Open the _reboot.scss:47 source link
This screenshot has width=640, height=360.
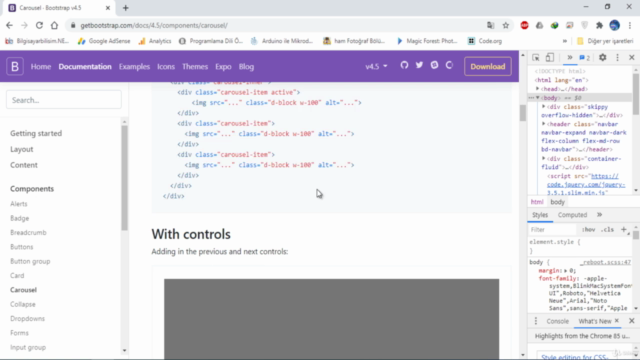[605, 262]
